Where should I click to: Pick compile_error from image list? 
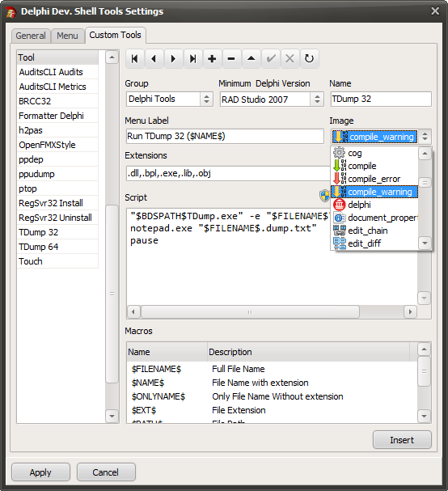pos(374,179)
